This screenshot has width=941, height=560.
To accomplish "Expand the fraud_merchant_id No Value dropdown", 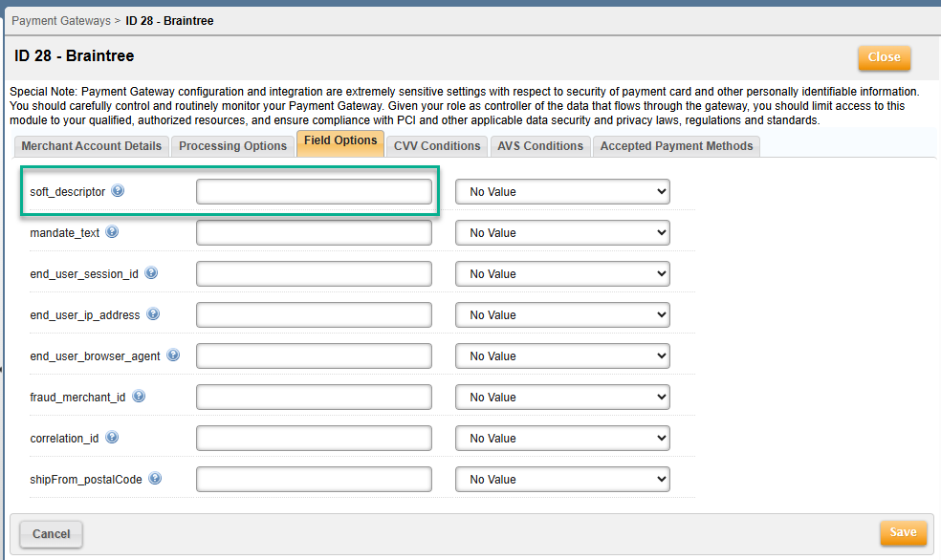I will [562, 397].
